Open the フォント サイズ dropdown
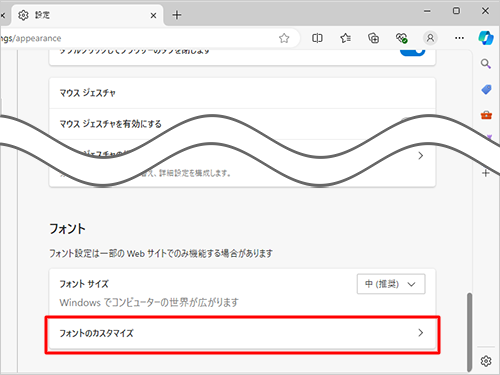The height and width of the screenshot is (375, 500). [x=391, y=284]
